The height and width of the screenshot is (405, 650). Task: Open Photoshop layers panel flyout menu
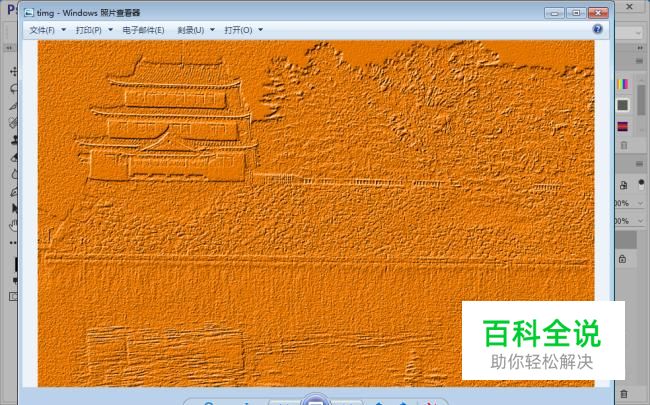pyautogui.click(x=640, y=165)
